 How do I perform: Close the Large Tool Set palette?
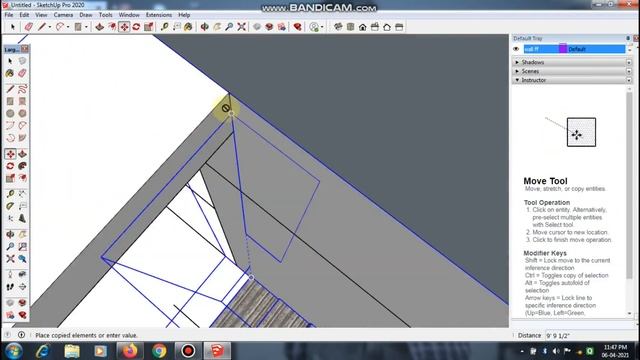[x=25, y=49]
